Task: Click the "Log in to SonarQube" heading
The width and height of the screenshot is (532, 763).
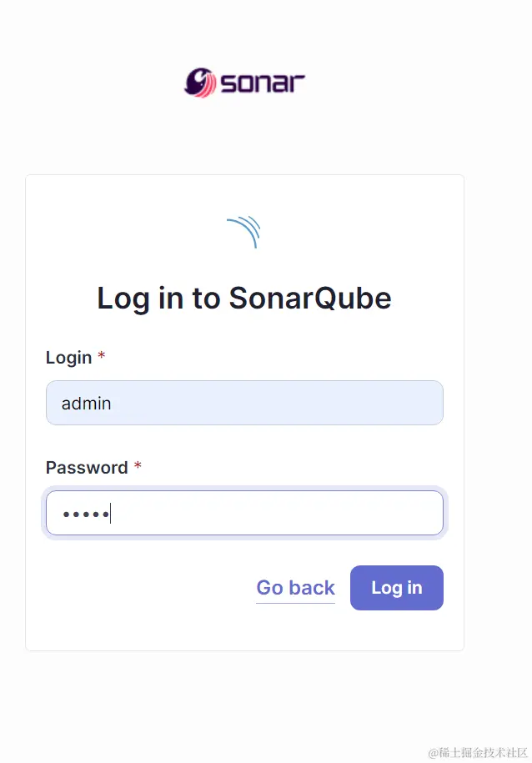Action: click(244, 299)
